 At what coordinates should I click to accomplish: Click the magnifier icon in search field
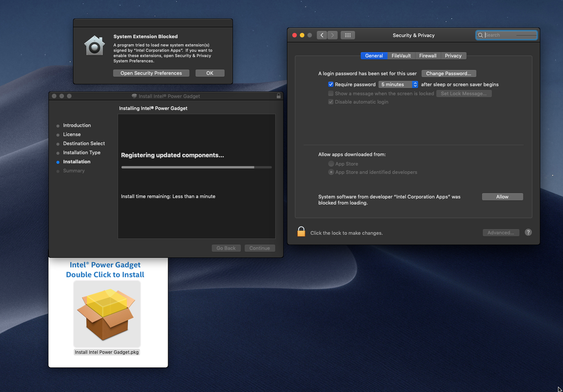point(480,35)
